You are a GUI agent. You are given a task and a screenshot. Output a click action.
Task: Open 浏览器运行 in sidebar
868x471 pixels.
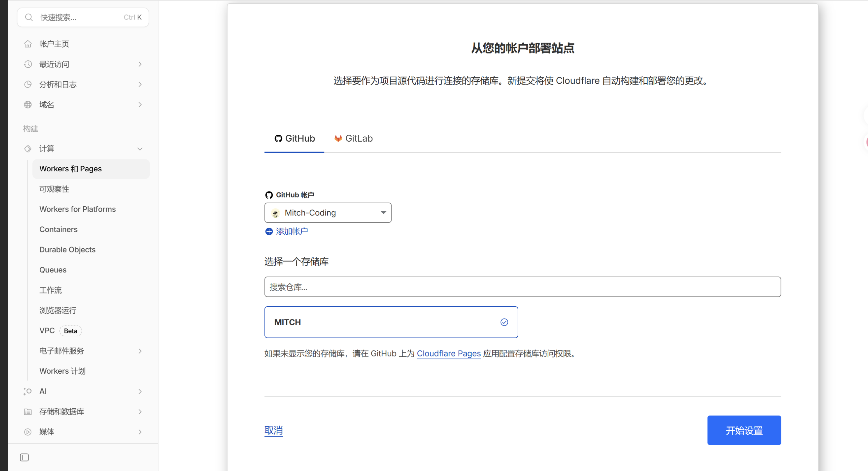click(x=58, y=310)
